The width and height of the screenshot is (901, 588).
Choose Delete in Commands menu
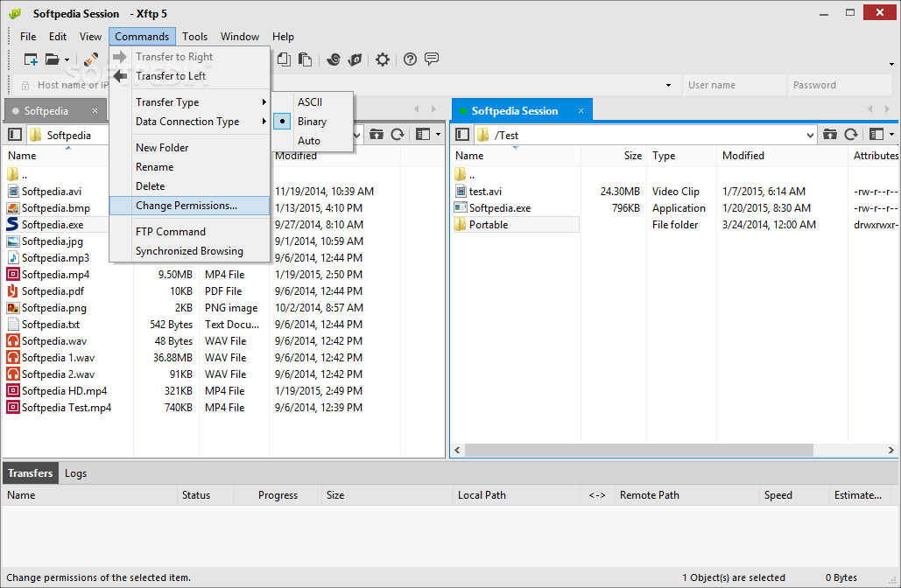[190, 186]
